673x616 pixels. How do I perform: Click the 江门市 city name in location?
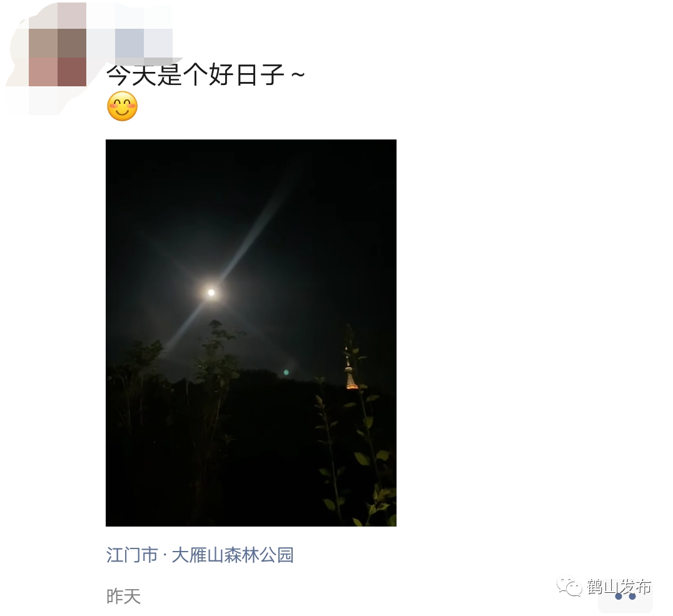coord(132,555)
